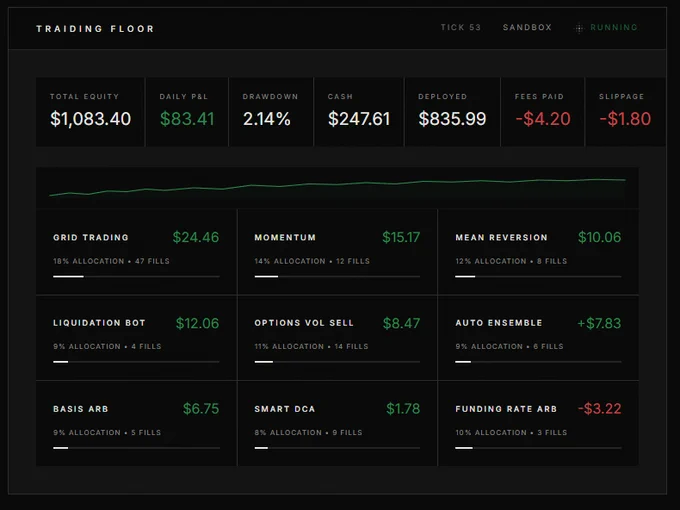Open the SMART DCA label
This screenshot has width=680, height=510.
tap(284, 409)
